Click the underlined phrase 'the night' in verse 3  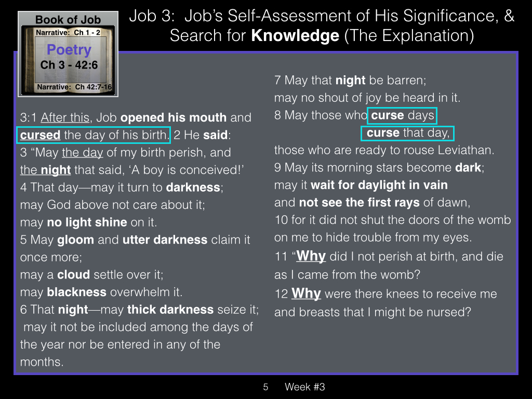pyautogui.click(x=46, y=170)
